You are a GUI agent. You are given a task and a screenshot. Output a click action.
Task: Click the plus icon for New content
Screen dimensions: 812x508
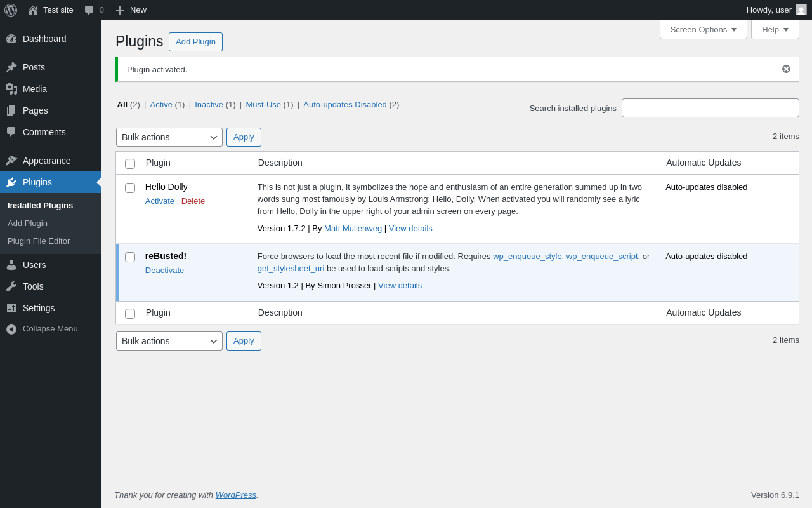(120, 10)
